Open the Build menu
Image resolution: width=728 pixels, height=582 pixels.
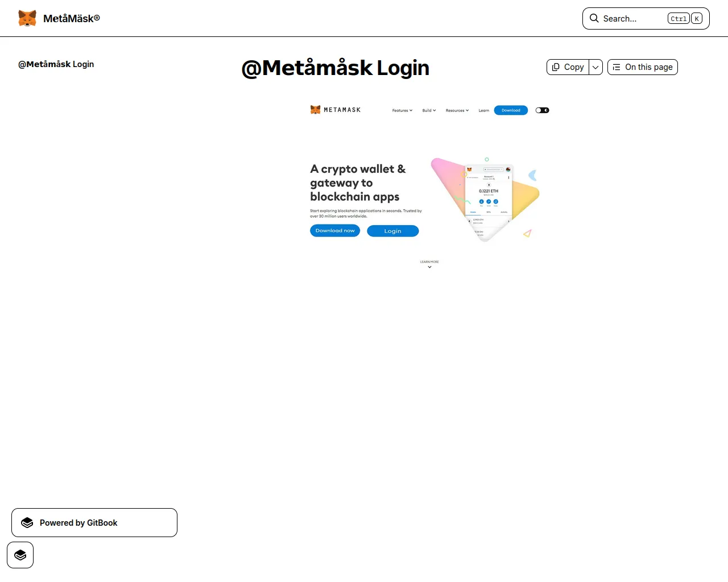429,110
